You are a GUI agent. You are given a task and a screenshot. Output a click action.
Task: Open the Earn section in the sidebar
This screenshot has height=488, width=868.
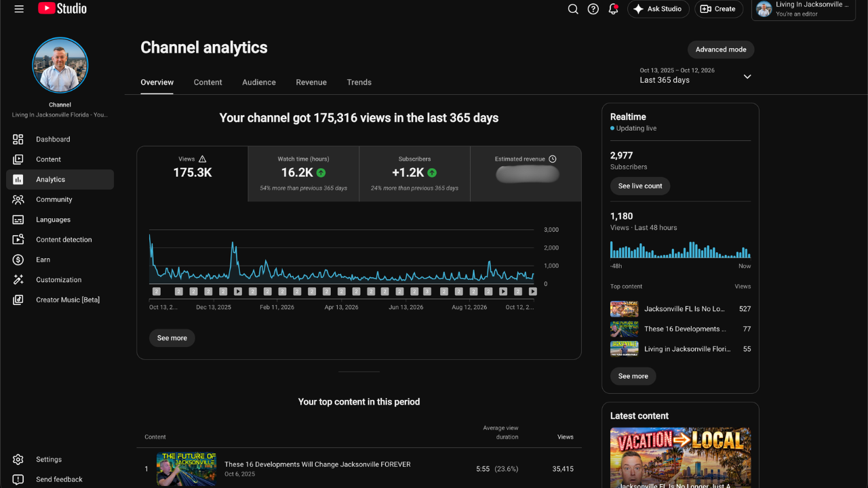(60, 260)
